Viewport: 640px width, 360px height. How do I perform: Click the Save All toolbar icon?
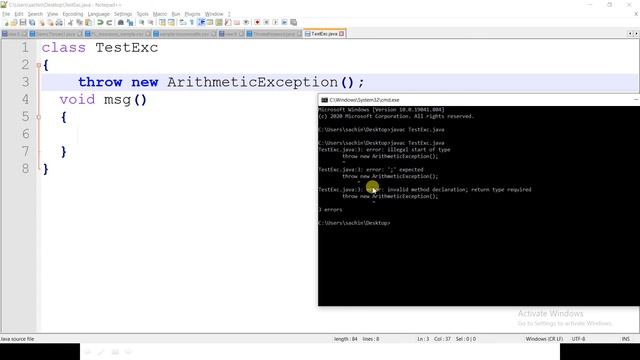coord(32,22)
